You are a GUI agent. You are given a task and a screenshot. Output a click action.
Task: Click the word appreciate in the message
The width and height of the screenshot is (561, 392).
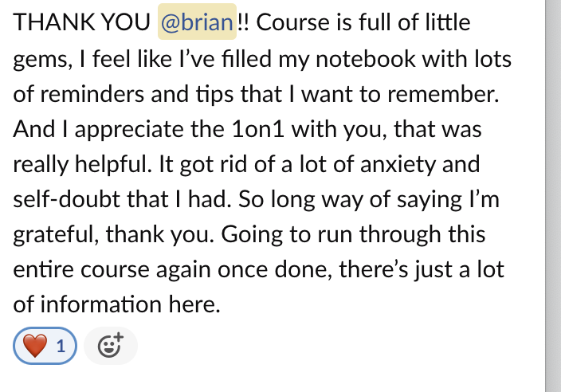click(129, 130)
